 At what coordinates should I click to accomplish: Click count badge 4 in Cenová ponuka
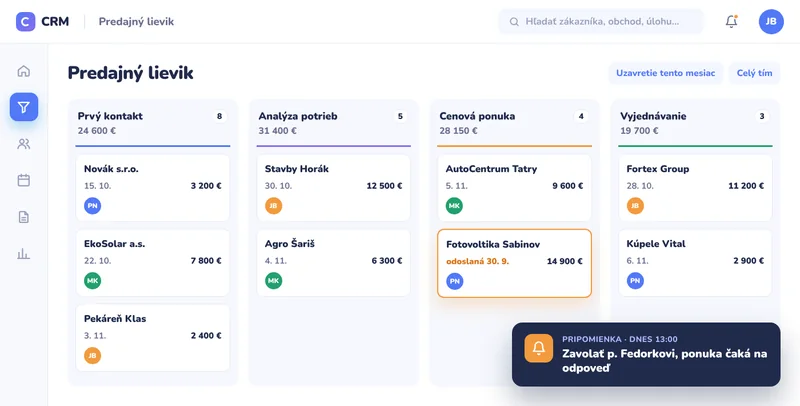tap(581, 116)
